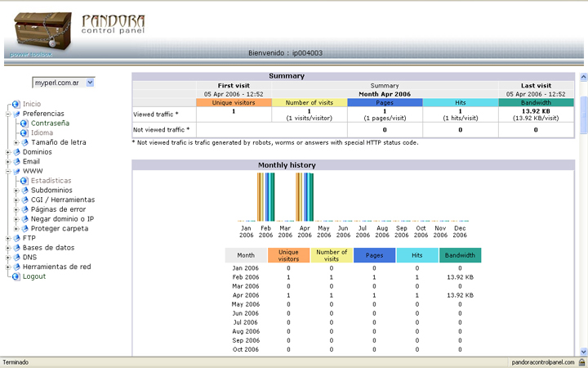Viewport: 588px width, 368px height.
Task: Open the myperl.com.ar domain dropdown
Action: tap(90, 83)
